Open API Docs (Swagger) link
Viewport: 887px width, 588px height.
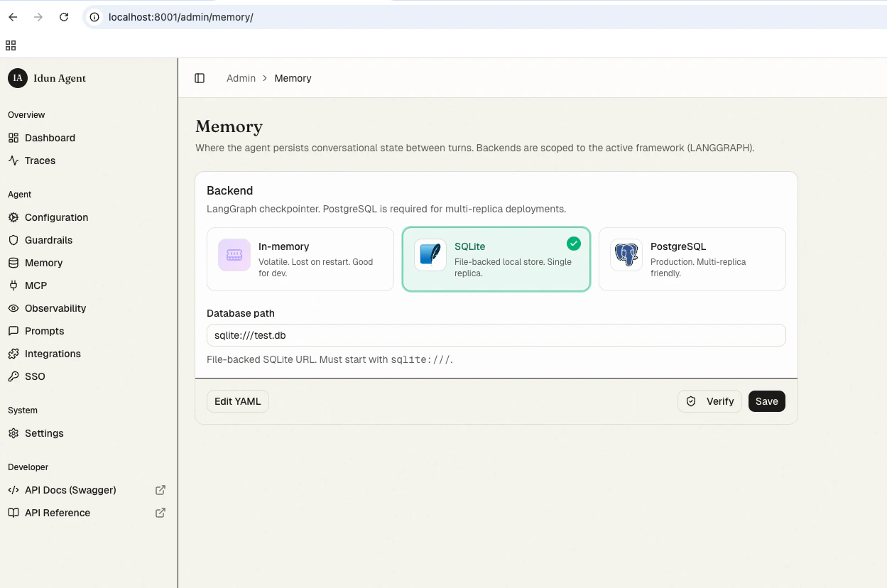70,490
